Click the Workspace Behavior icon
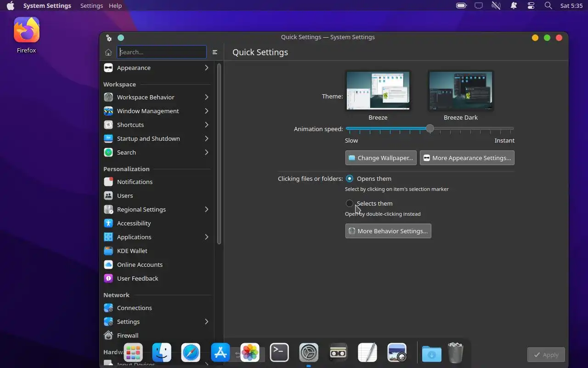Screen dimensions: 588x368 (x=108, y=97)
